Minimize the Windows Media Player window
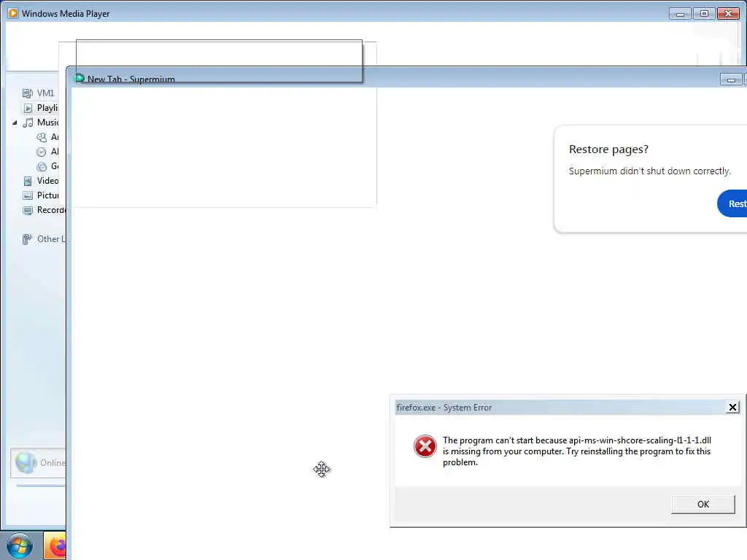 pyautogui.click(x=680, y=14)
